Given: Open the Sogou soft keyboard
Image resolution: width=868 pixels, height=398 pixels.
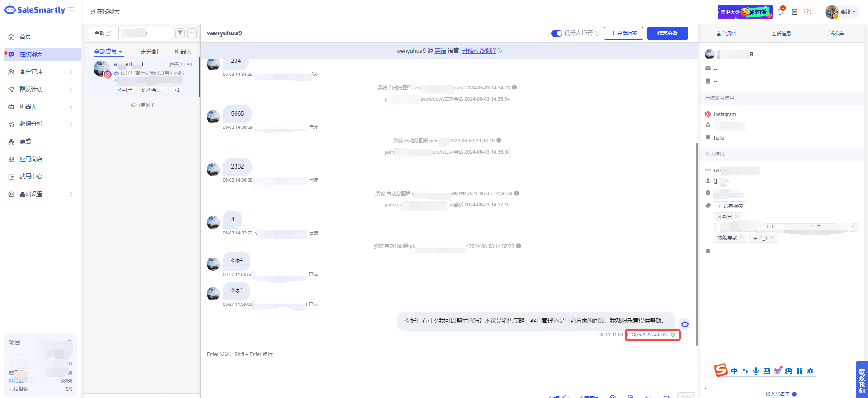Looking at the screenshot, I should 767,371.
